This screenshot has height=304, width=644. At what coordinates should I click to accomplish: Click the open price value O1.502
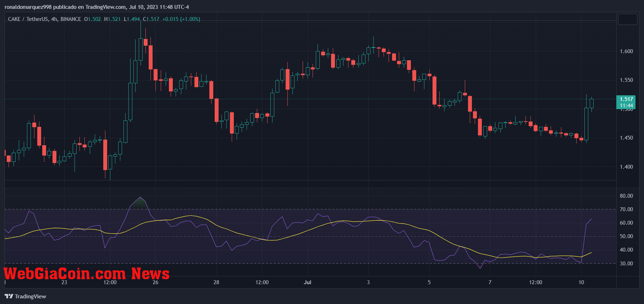click(93, 19)
